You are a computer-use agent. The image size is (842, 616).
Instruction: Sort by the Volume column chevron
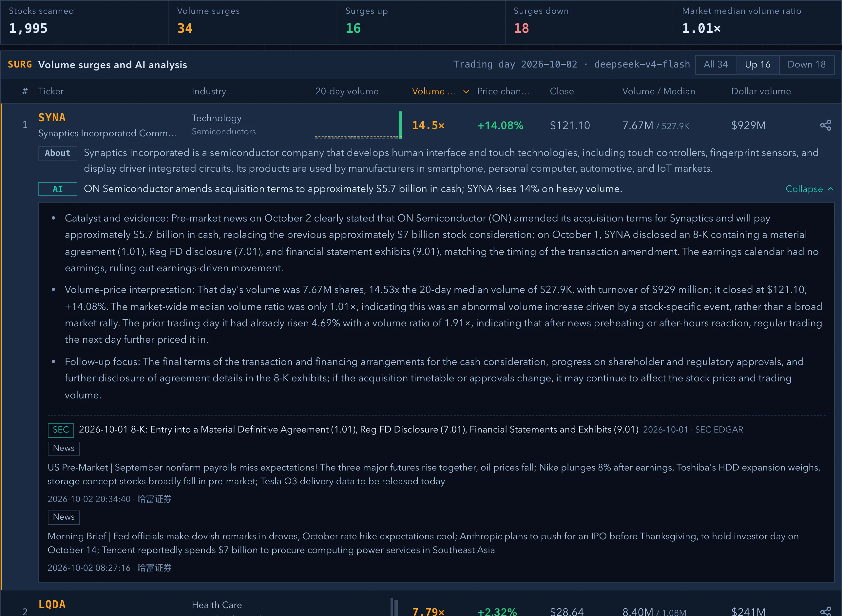click(466, 92)
